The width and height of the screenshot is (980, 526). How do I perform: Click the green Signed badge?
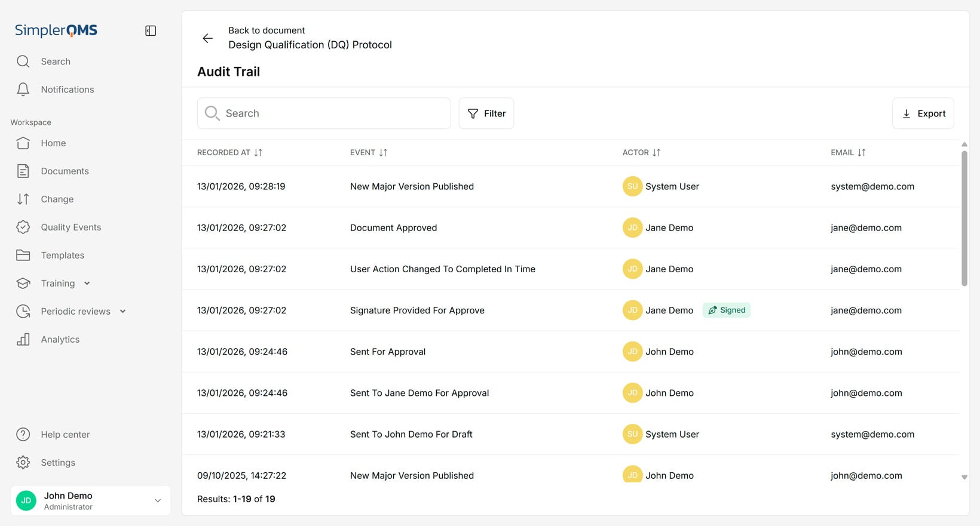727,310
